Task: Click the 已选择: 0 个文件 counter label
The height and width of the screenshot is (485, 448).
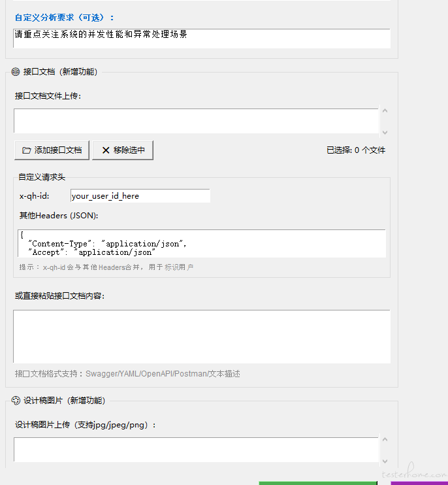Action: pos(356,150)
